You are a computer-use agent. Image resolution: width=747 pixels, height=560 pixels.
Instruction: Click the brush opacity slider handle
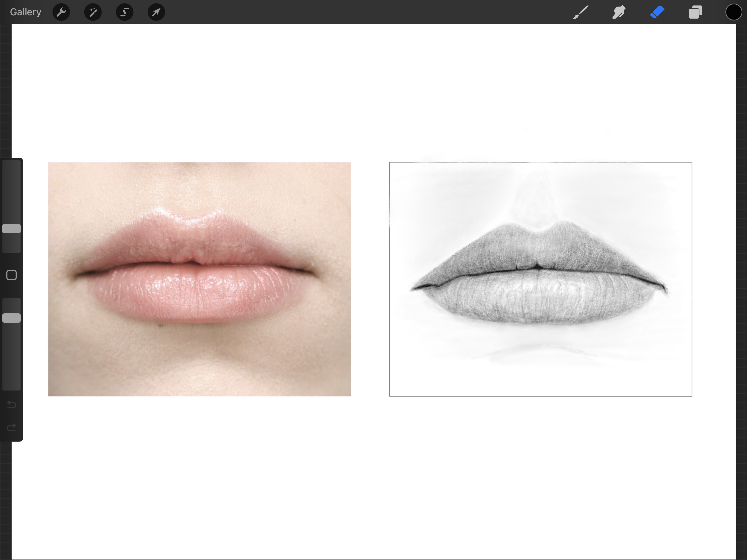click(11, 318)
